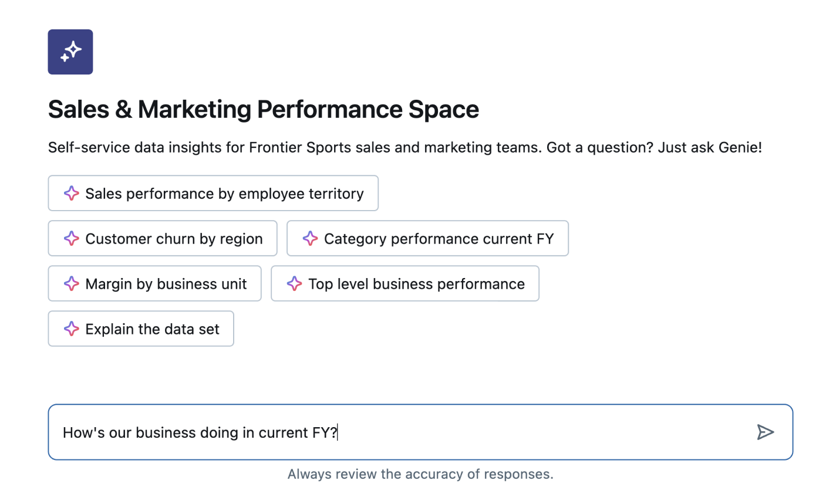This screenshot has width=836, height=504.
Task: Click the Genie sparkle logo at top
Action: [70, 52]
